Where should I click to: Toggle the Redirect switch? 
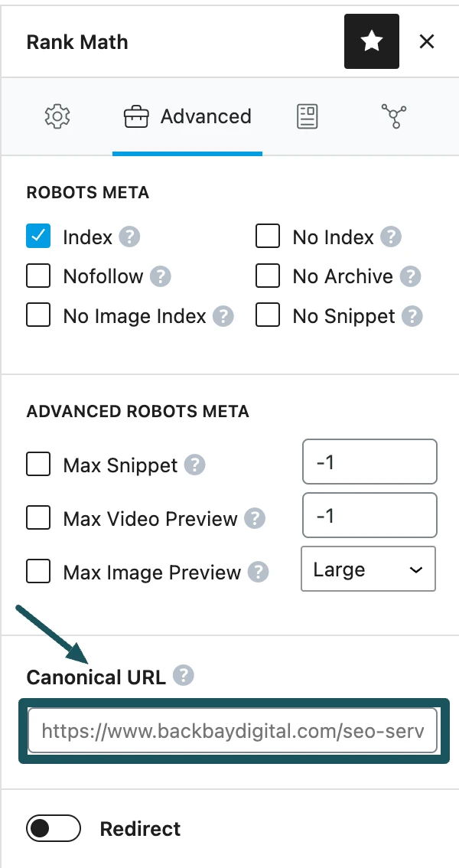coord(54,829)
